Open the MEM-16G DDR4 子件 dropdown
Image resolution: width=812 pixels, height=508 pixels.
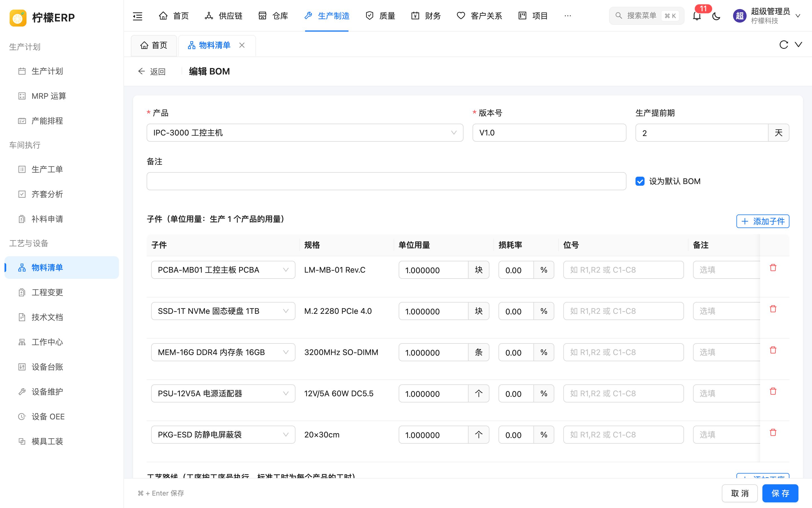coord(223,352)
